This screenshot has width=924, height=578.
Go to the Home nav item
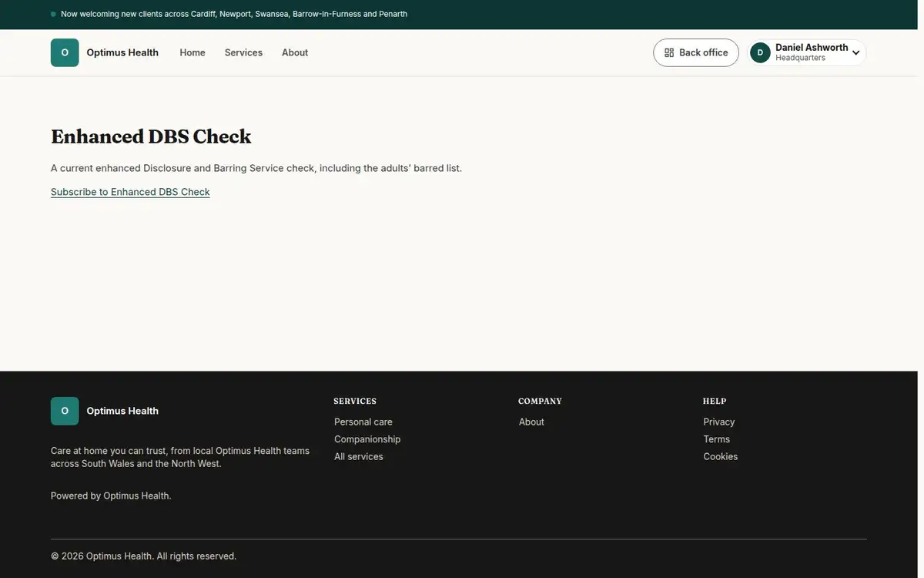pos(192,52)
